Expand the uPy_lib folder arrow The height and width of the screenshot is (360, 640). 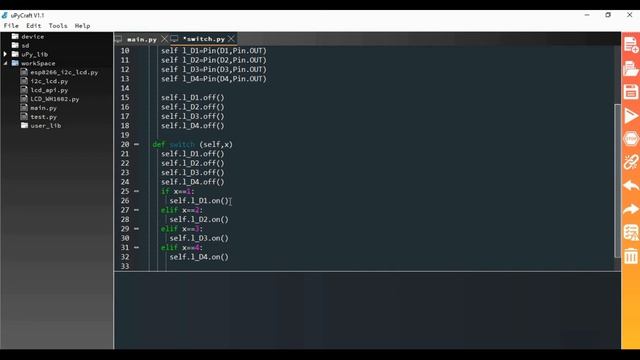tap(5, 54)
